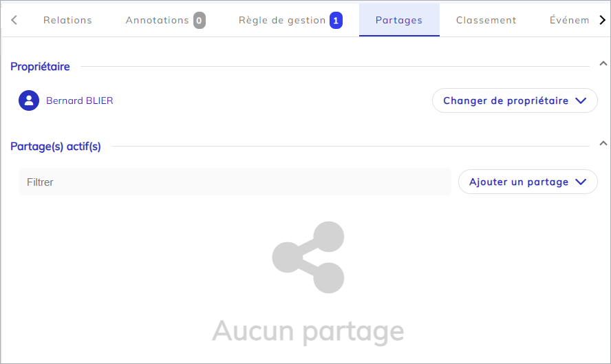Switch to the Relations tab

tap(67, 20)
